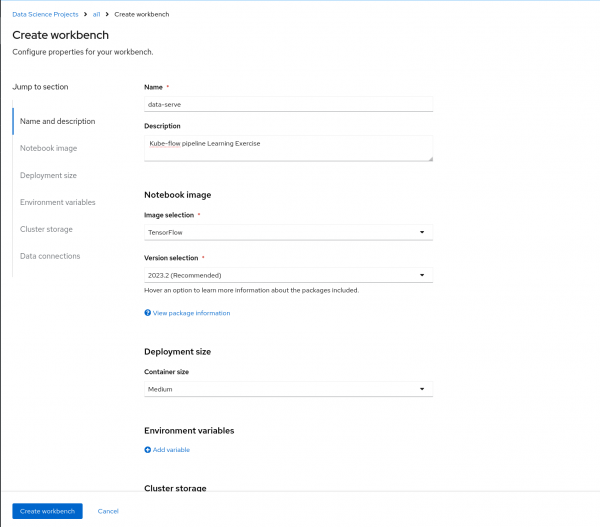Open the View package information link
This screenshot has height=527, width=600.
tap(192, 313)
